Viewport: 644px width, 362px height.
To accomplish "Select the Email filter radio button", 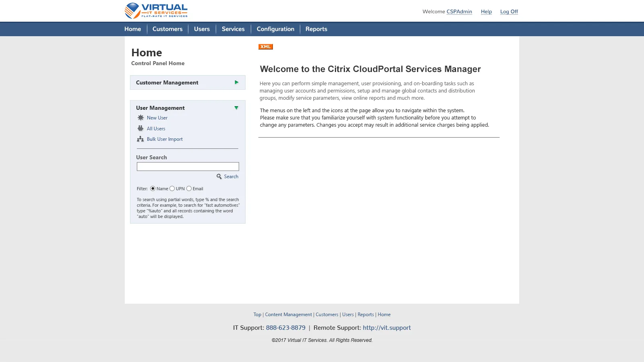I will click(189, 189).
